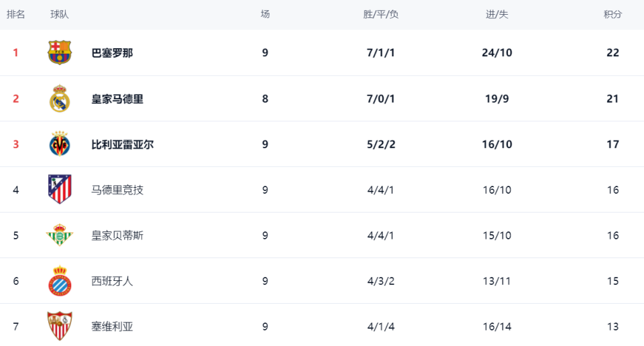Screen dimensions: 644x346
Task: Open the 马德里竞技 team page
Action: pos(117,190)
